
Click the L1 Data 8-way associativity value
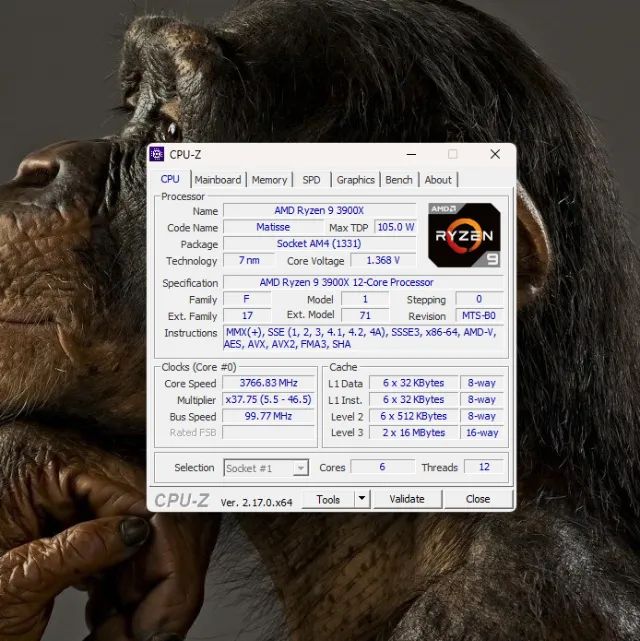click(482, 383)
